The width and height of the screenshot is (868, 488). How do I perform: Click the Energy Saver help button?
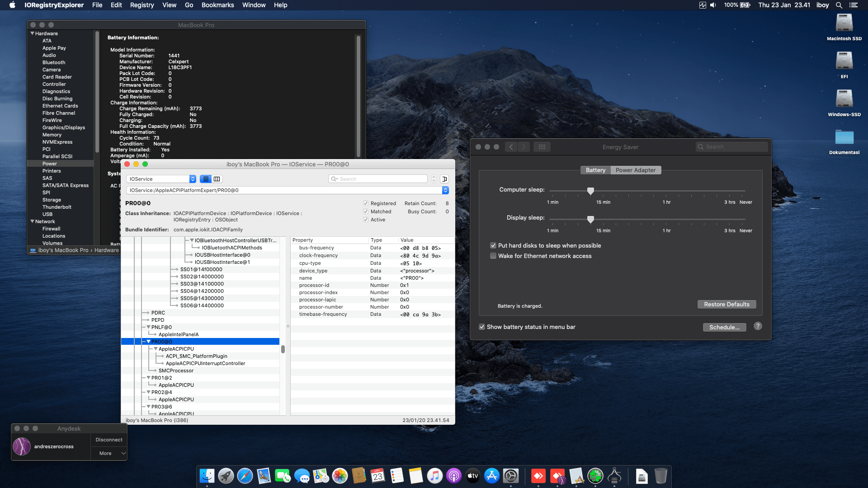[758, 326]
